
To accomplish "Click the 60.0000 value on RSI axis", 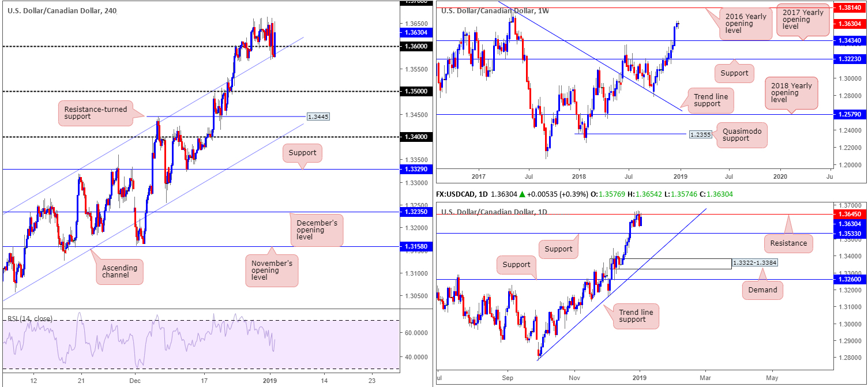I will pyautogui.click(x=415, y=333).
